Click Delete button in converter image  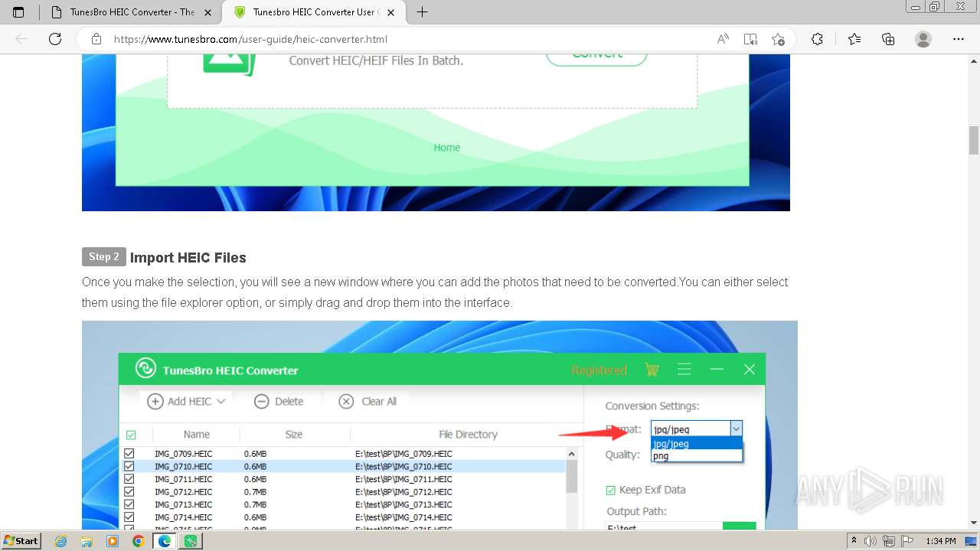279,401
